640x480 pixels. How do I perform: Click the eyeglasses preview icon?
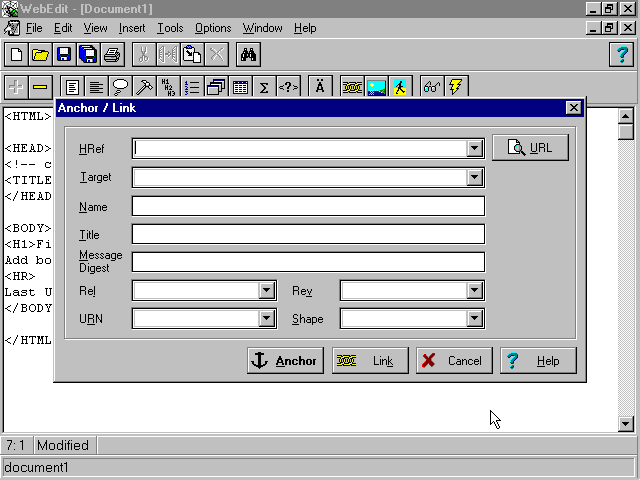tap(432, 87)
